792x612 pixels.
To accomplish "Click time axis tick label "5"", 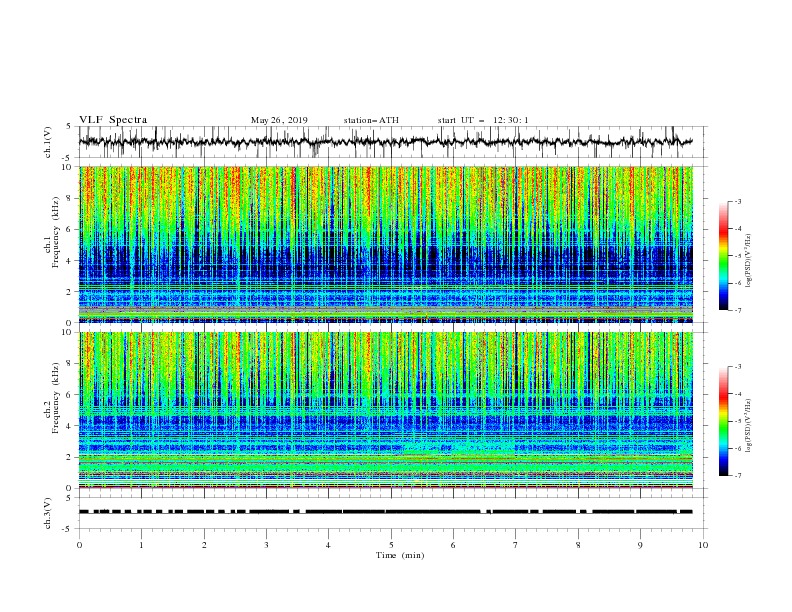I will point(391,545).
